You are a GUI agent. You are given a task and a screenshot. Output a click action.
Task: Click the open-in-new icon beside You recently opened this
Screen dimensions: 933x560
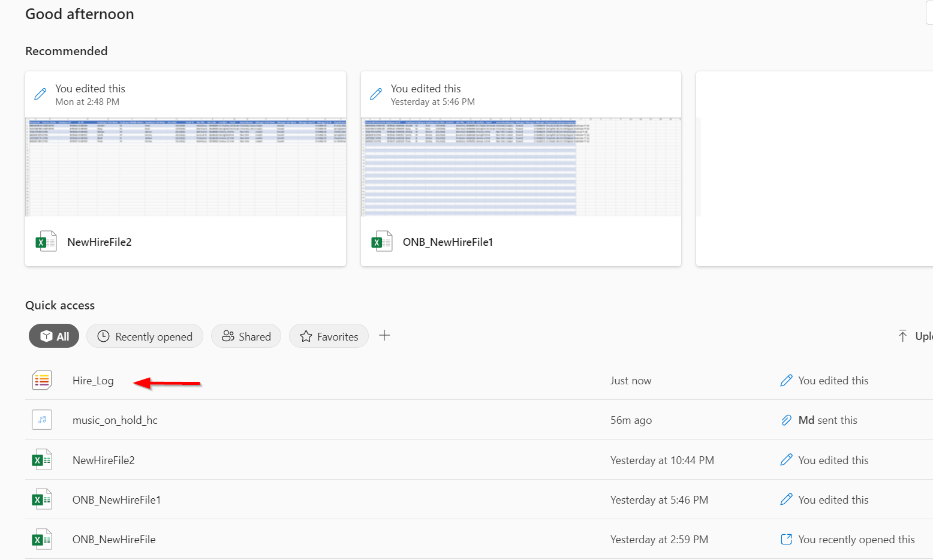(786, 539)
